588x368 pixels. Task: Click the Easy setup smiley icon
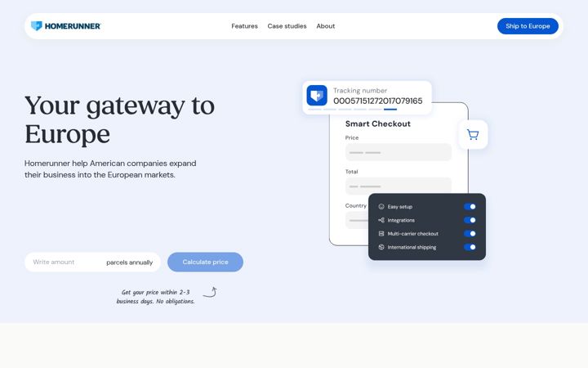381,207
